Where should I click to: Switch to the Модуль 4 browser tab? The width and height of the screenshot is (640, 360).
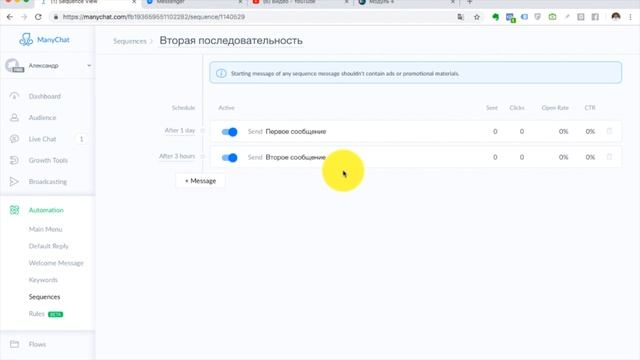tap(406, 2)
